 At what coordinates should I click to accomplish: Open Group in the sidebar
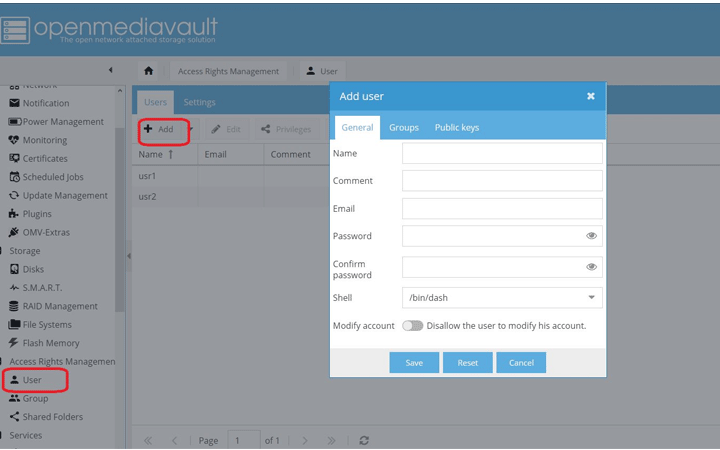point(28,398)
